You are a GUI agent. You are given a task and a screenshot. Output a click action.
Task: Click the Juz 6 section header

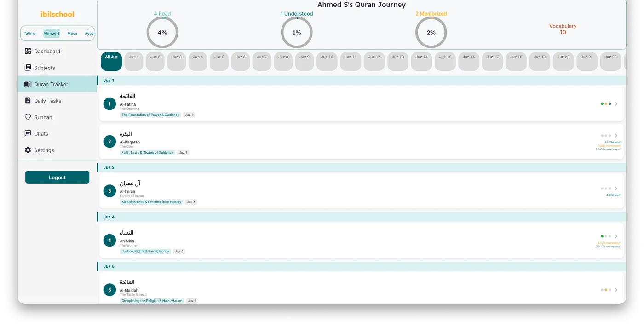tap(362, 266)
